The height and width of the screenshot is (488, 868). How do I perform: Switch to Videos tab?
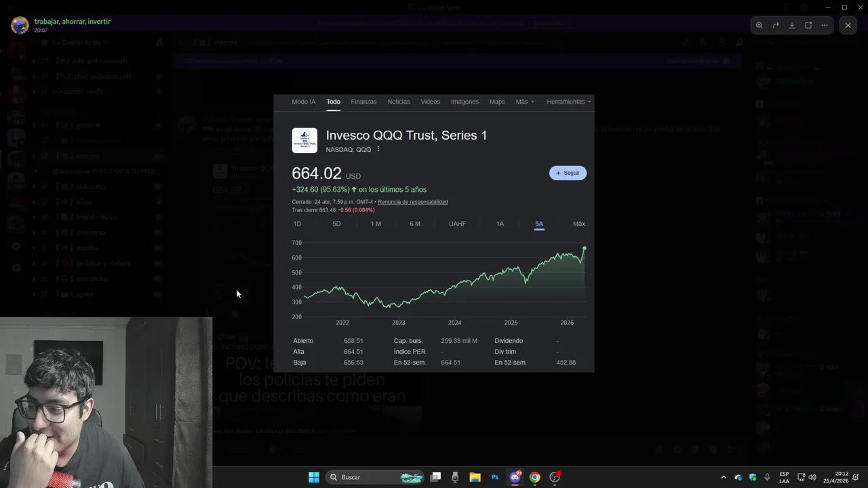point(431,102)
